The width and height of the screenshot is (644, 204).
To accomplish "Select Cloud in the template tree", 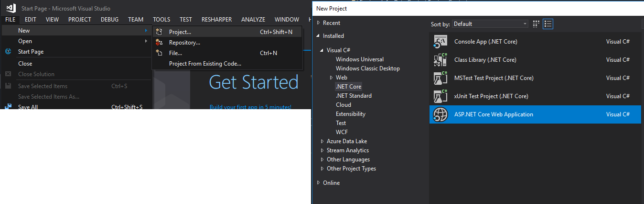I will 343,105.
